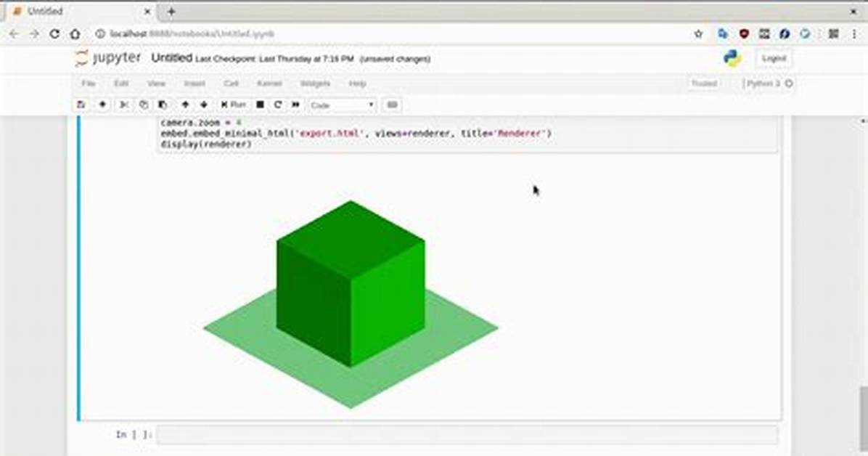Viewport: 868px width, 456px height.
Task: Go to the browser home page icon
Action: [x=75, y=34]
